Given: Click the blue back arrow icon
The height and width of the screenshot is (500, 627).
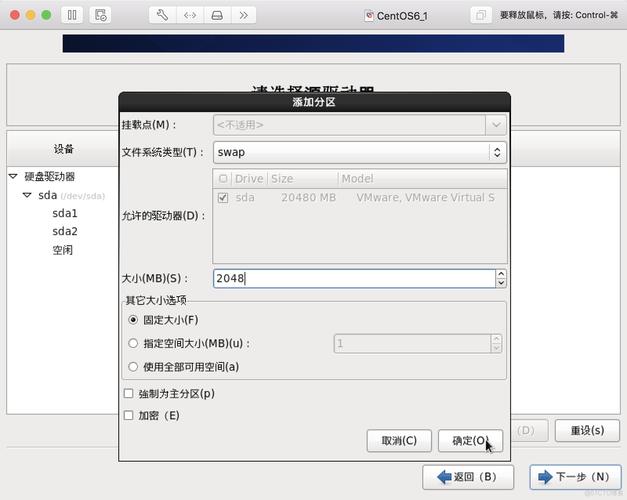Looking at the screenshot, I should (x=444, y=477).
